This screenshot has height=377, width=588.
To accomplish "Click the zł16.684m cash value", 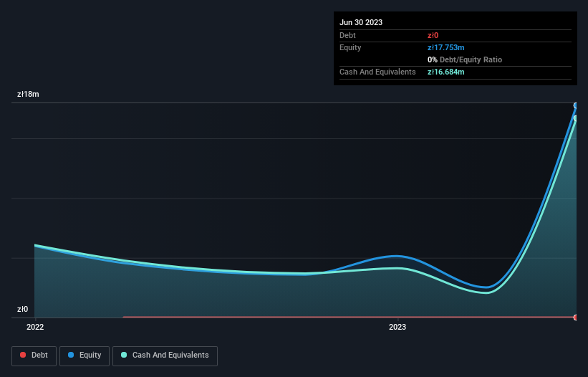I will coord(446,72).
